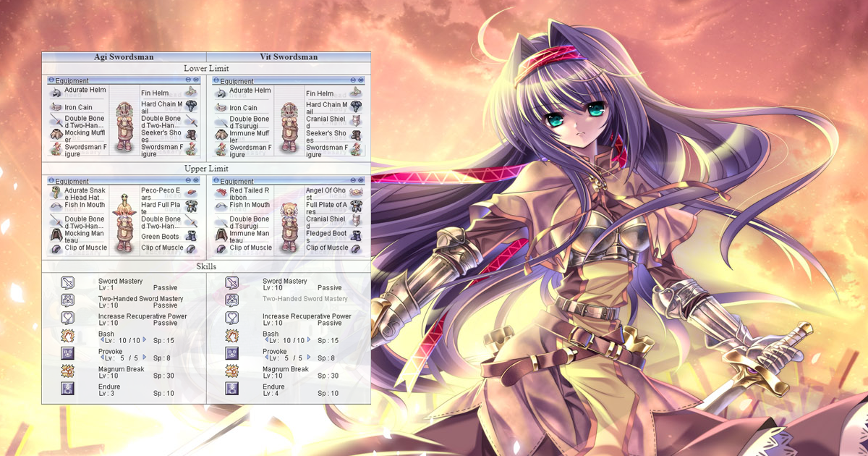Increase Bash level in the Agi skills column

click(x=144, y=339)
